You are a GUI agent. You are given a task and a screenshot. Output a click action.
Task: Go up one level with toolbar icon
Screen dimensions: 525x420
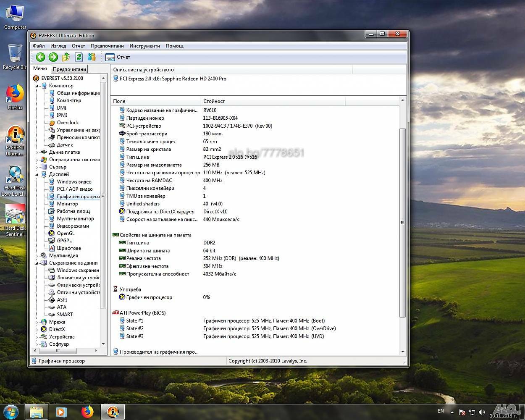[66, 57]
